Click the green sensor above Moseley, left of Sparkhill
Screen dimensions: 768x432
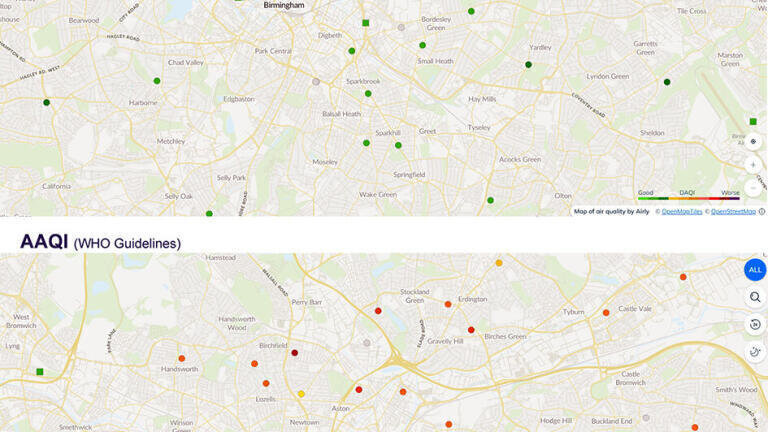(366, 143)
